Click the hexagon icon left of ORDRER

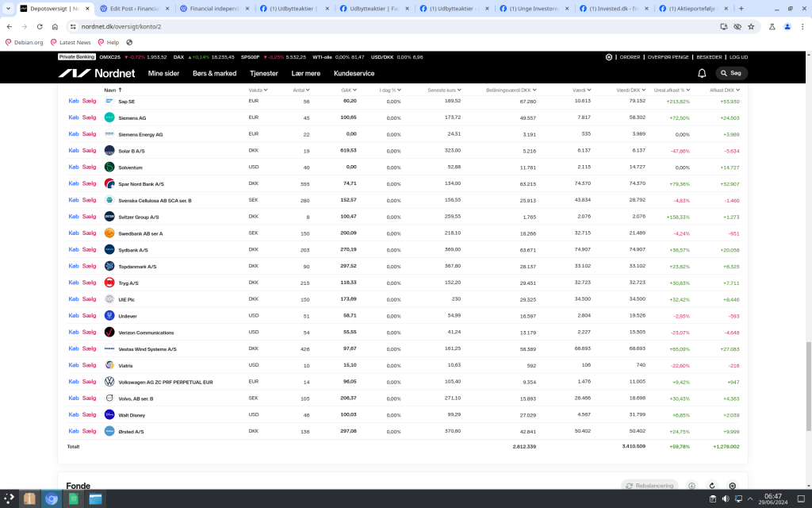click(x=609, y=57)
